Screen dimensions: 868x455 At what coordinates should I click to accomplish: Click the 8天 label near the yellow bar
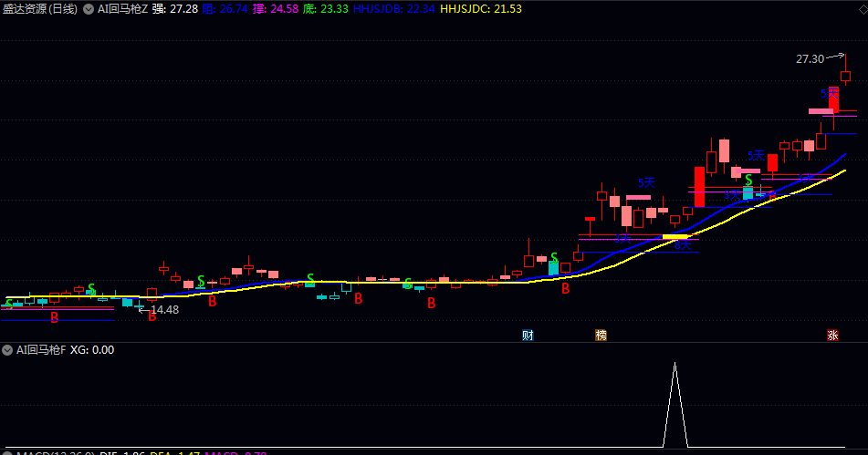click(683, 245)
